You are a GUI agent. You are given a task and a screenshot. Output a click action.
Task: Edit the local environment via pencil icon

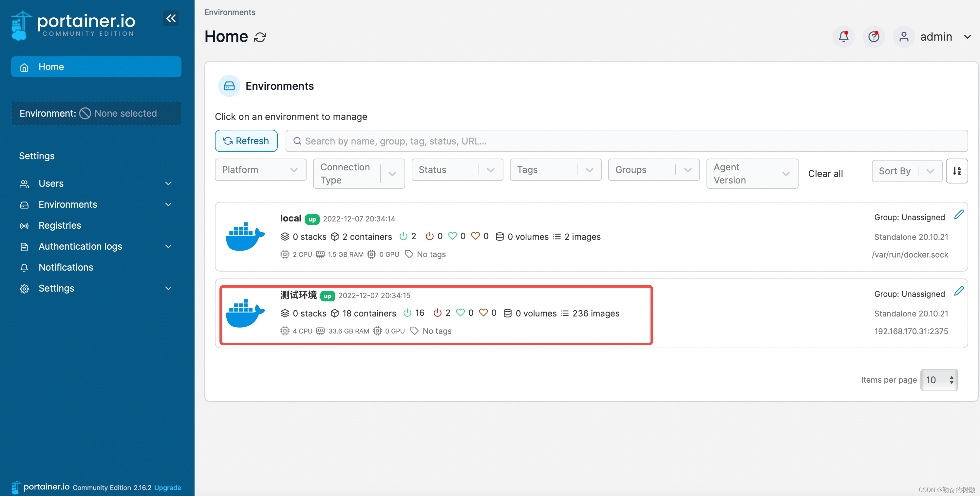[x=958, y=214]
